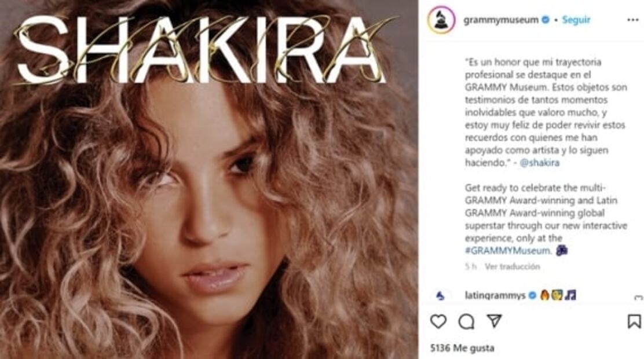Open latingrammys commenter avatar
Image resolution: width=644 pixels, height=359 pixels.
(440, 295)
